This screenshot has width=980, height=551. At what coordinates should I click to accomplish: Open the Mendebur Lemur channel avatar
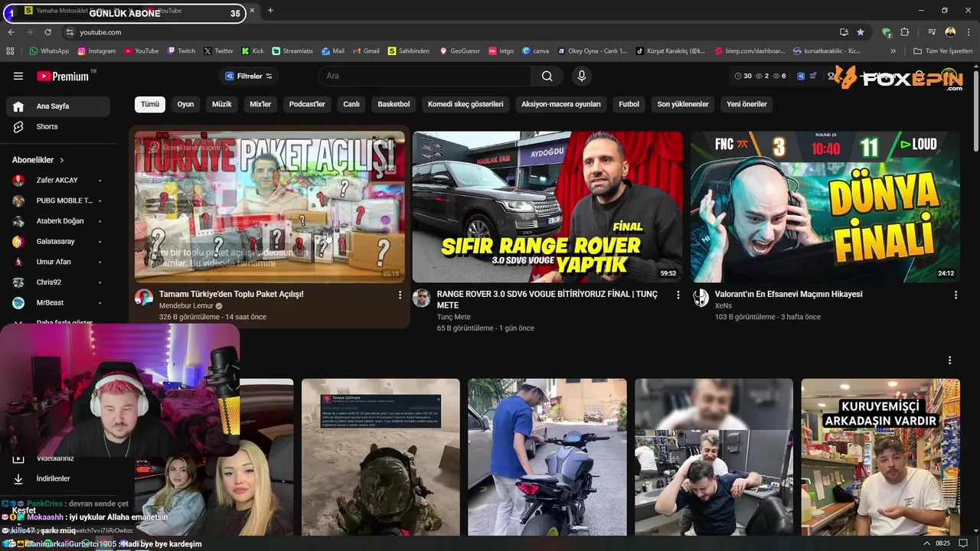pos(144,298)
